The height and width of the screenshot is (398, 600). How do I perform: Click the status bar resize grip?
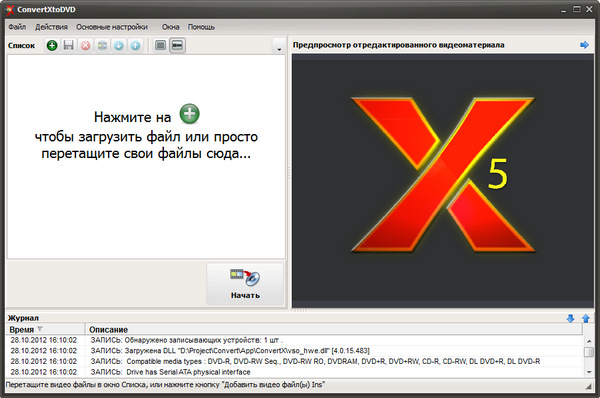589,387
